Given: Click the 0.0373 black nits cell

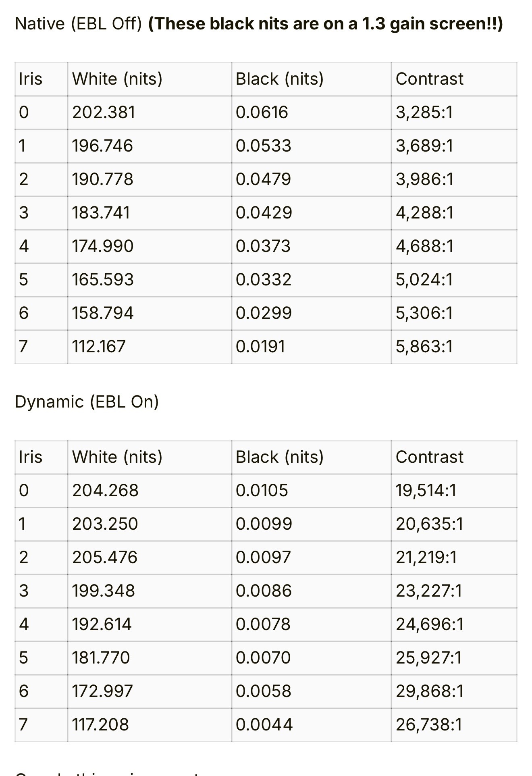Looking at the screenshot, I should pyautogui.click(x=263, y=246).
